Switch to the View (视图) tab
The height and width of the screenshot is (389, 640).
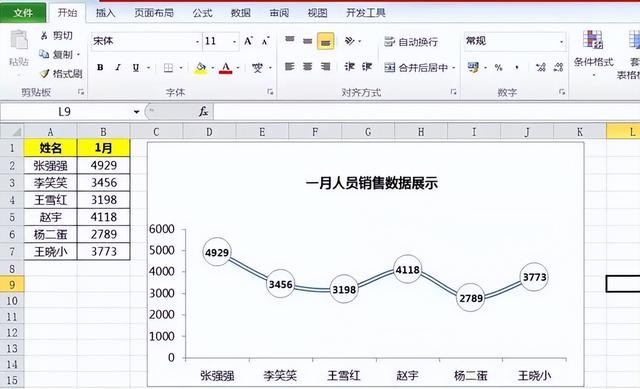(x=318, y=13)
